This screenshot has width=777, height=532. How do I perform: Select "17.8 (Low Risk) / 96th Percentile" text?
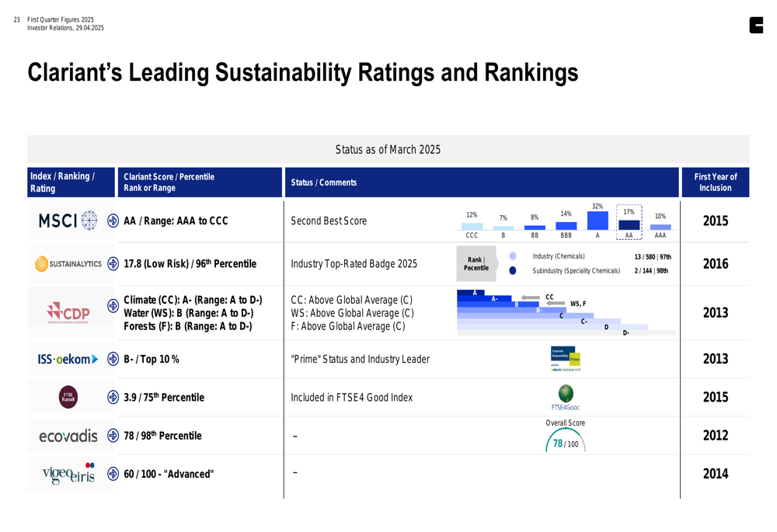pyautogui.click(x=190, y=263)
